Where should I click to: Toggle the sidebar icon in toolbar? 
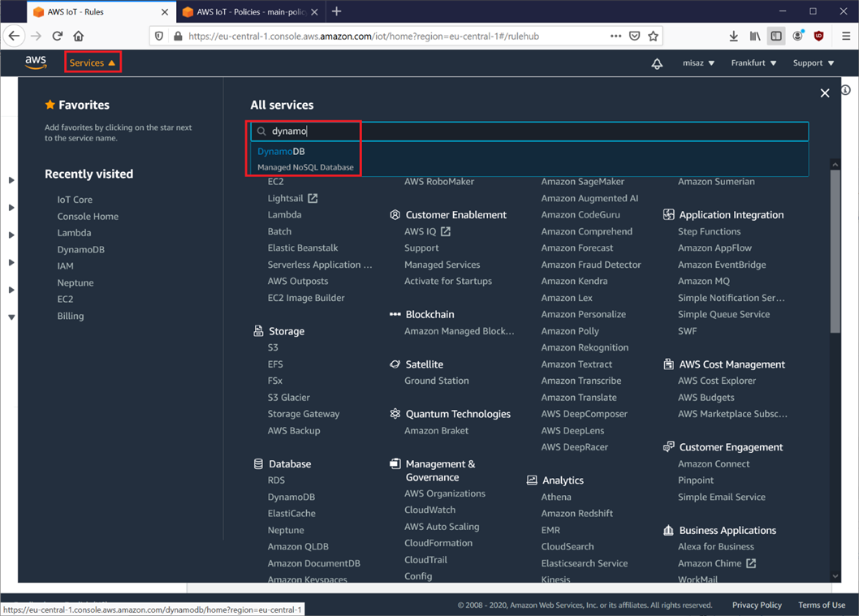[775, 37]
